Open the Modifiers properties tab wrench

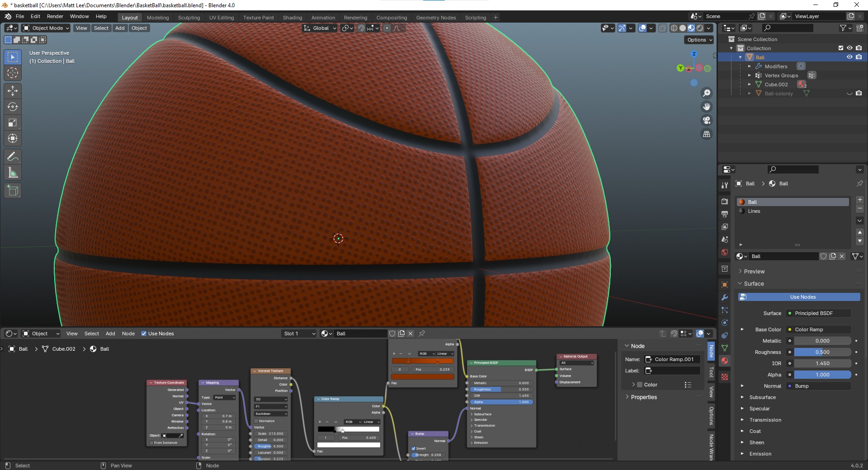[725, 297]
